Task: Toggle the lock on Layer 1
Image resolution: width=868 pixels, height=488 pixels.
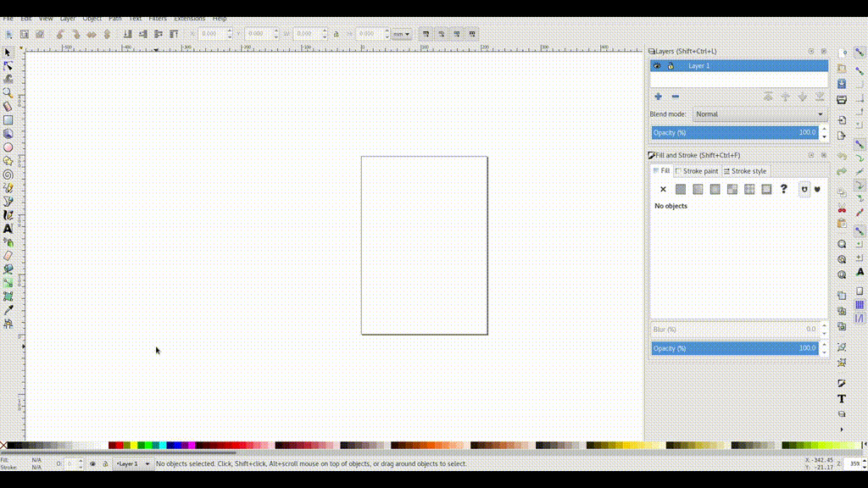Action: pyautogui.click(x=670, y=66)
